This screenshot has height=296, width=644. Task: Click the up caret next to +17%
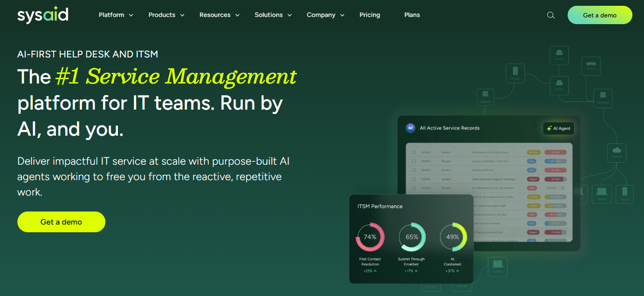tap(416, 271)
